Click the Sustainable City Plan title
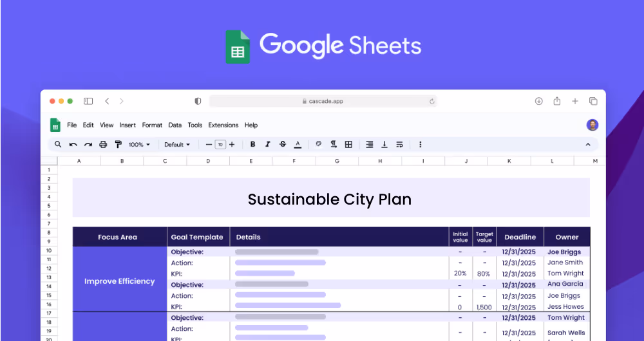The height and width of the screenshot is (341, 644). tap(329, 199)
